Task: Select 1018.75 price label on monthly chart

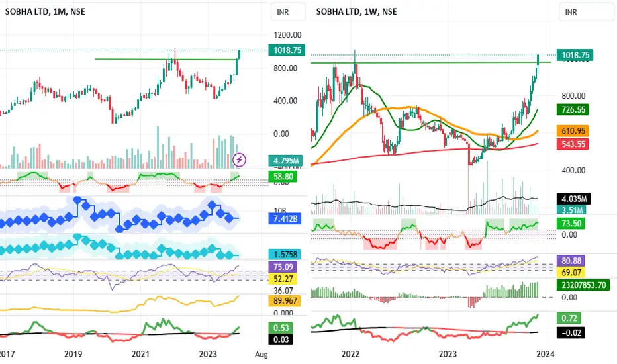Action: point(287,50)
